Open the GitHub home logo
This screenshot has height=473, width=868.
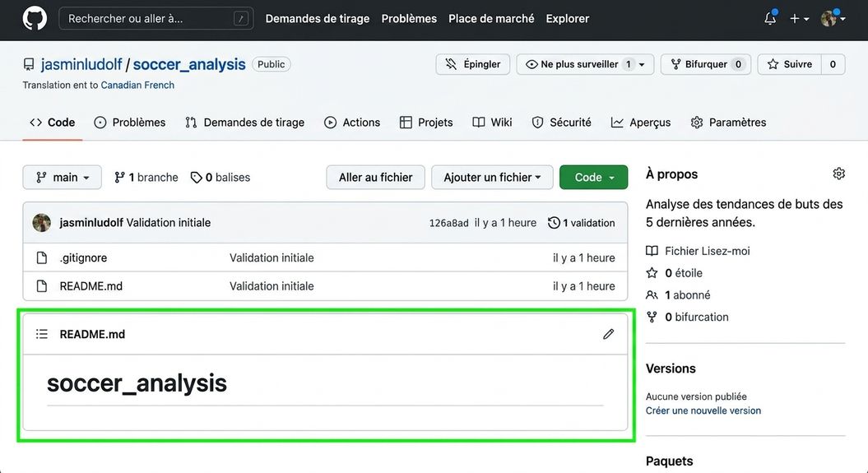[35, 18]
